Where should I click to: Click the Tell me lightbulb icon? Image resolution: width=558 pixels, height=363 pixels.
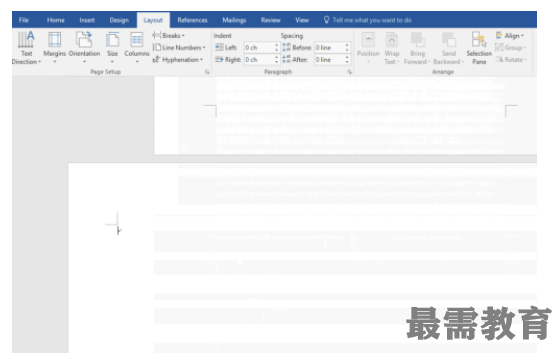pyautogui.click(x=326, y=20)
